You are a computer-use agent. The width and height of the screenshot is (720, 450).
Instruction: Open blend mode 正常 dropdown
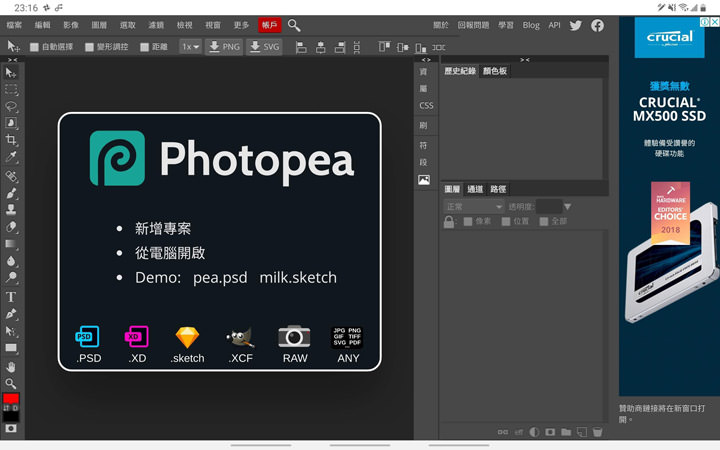pyautogui.click(x=473, y=207)
